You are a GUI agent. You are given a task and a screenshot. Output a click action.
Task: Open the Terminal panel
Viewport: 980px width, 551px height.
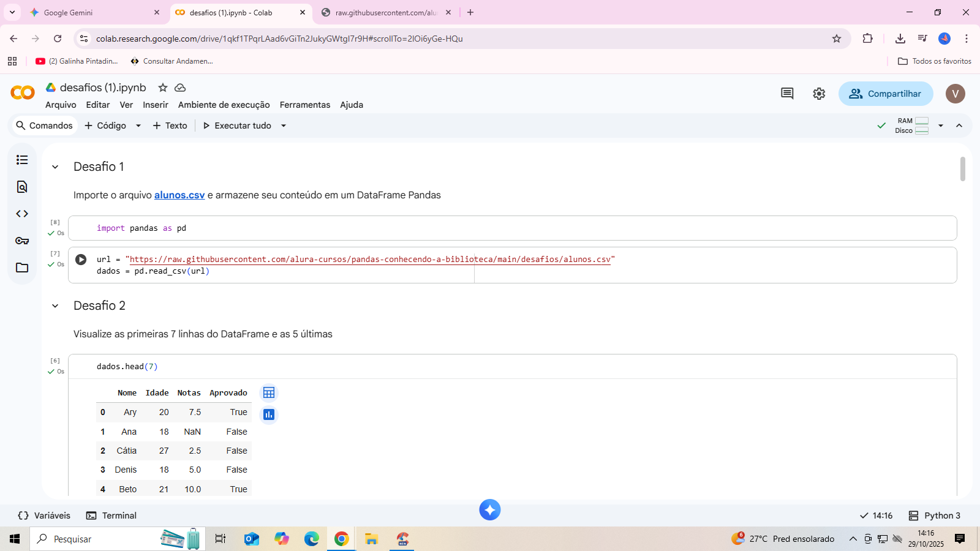[111, 515]
